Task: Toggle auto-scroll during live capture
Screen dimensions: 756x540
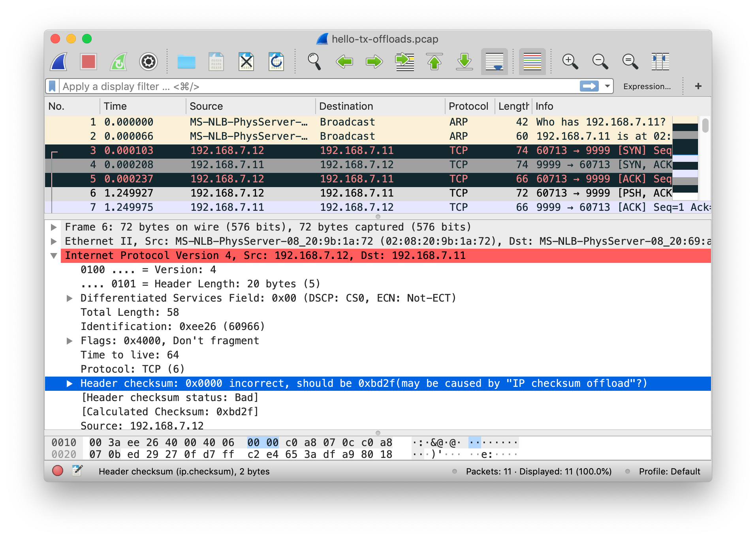Action: (494, 62)
